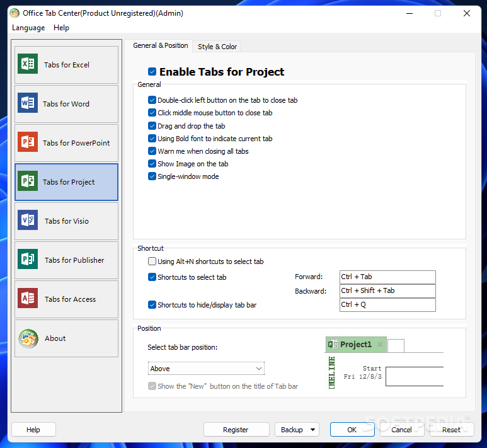The image size is (487, 448).
Task: Click the Project1 tab in preview
Action: click(356, 344)
